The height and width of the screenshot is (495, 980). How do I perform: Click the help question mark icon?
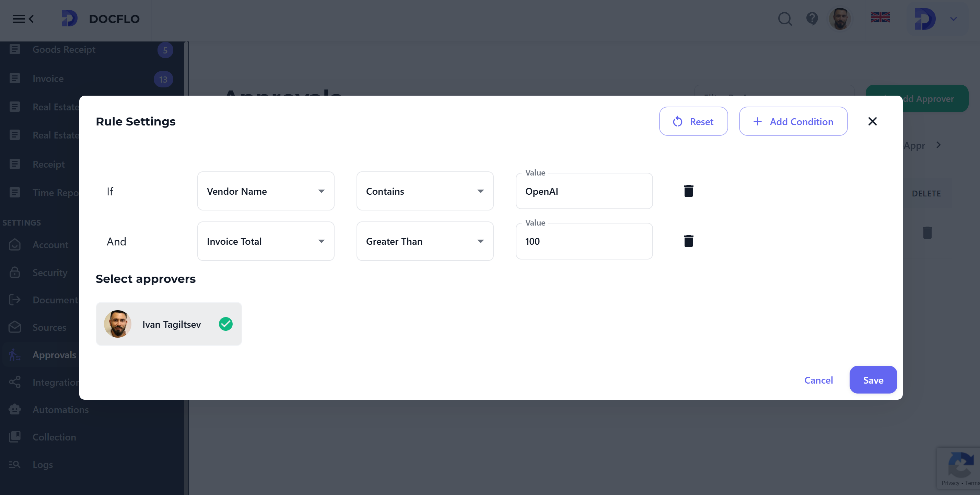[812, 19]
